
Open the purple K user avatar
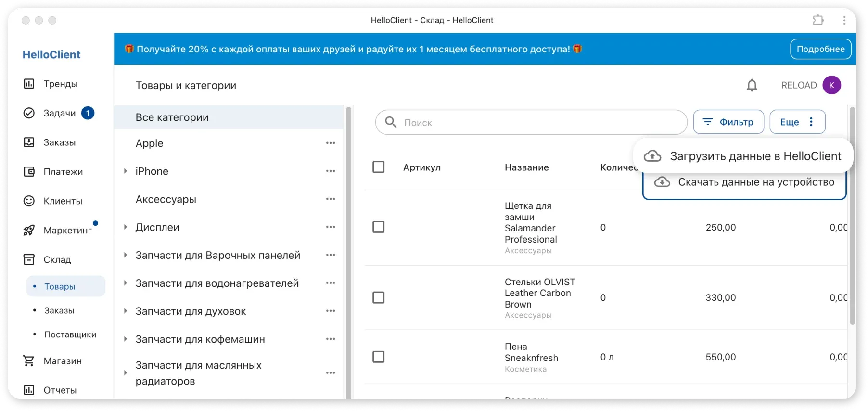point(831,85)
